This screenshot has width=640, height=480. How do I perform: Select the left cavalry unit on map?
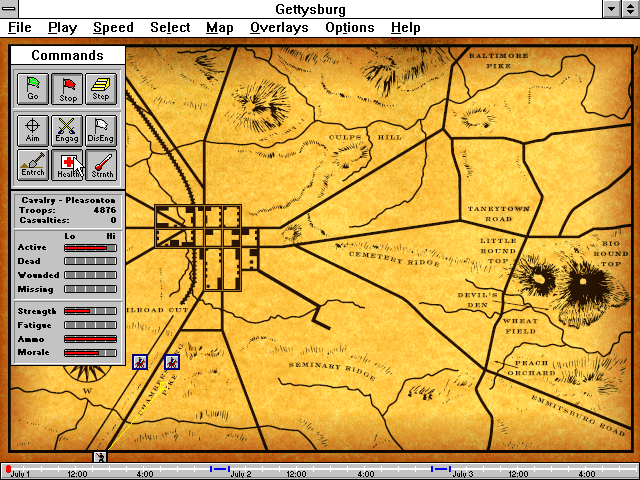coord(140,362)
